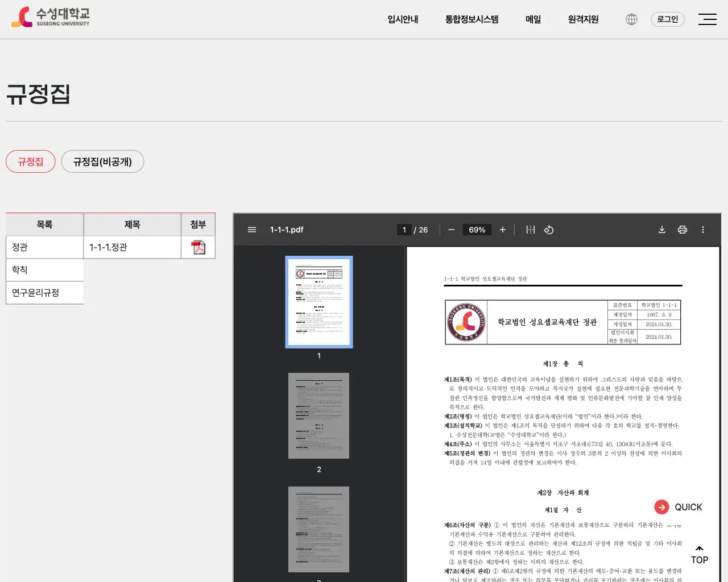This screenshot has width=728, height=582.
Task: Click the Suseong University logo
Action: pos(50,16)
